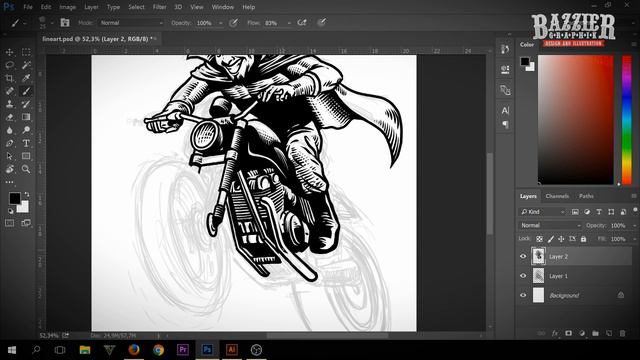The height and width of the screenshot is (360, 640).
Task: Select the Rectangular Marquee tool
Action: click(x=26, y=52)
